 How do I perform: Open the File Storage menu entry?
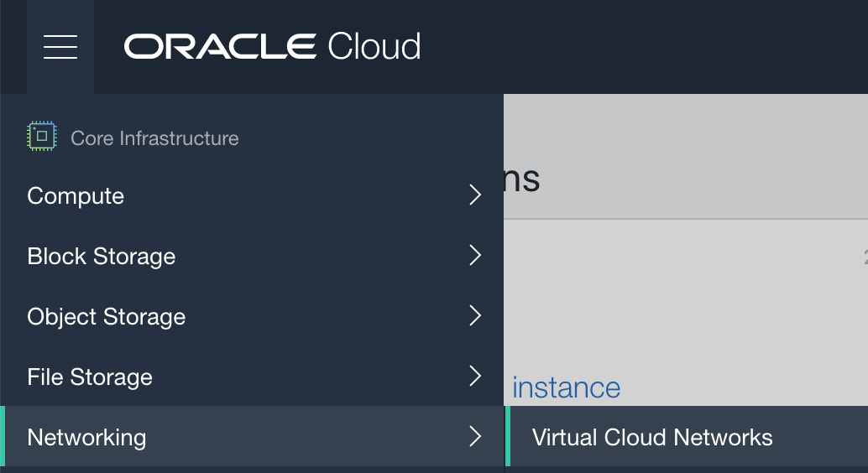point(90,377)
